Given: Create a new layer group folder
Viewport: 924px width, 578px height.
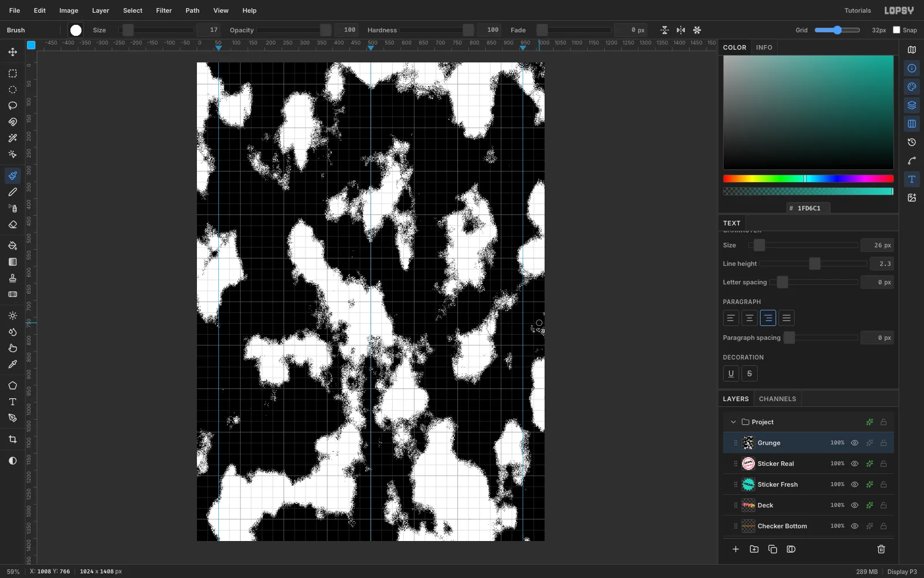Looking at the screenshot, I should click(x=754, y=549).
